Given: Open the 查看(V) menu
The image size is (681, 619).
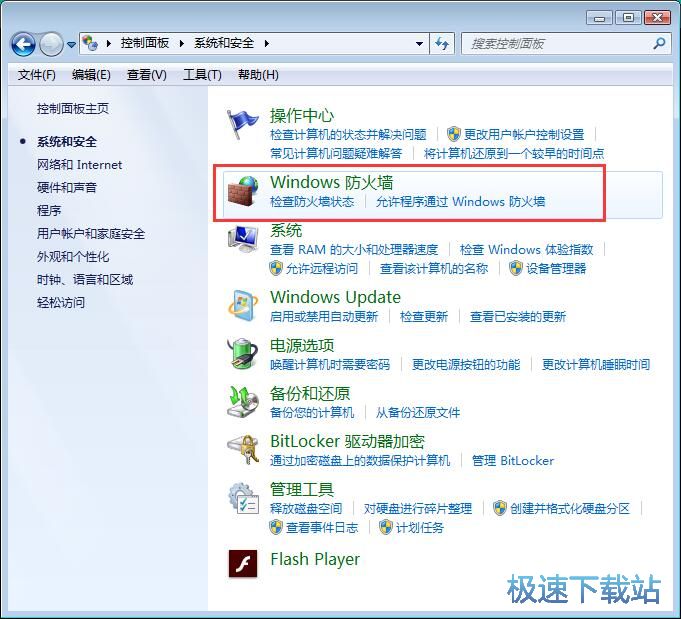Looking at the screenshot, I should tap(147, 75).
